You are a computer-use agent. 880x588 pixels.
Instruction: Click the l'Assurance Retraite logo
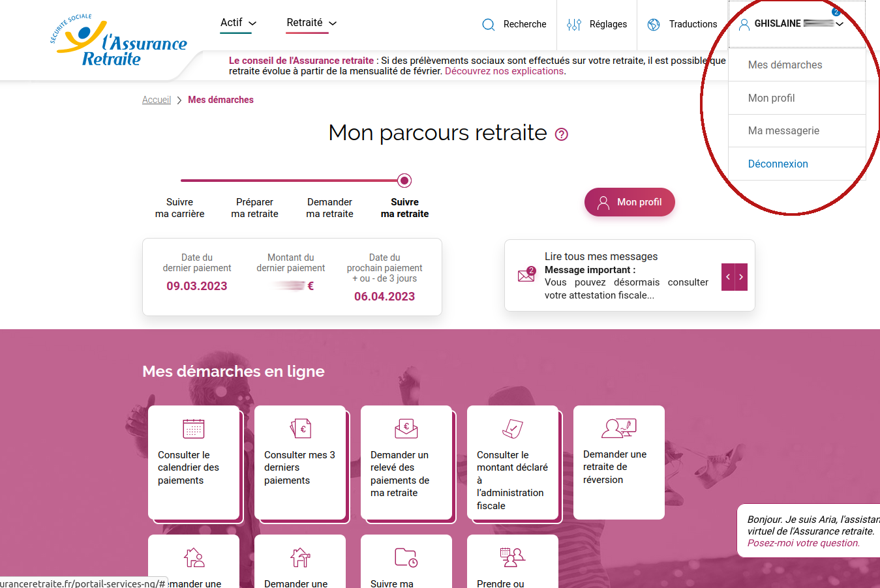click(118, 40)
